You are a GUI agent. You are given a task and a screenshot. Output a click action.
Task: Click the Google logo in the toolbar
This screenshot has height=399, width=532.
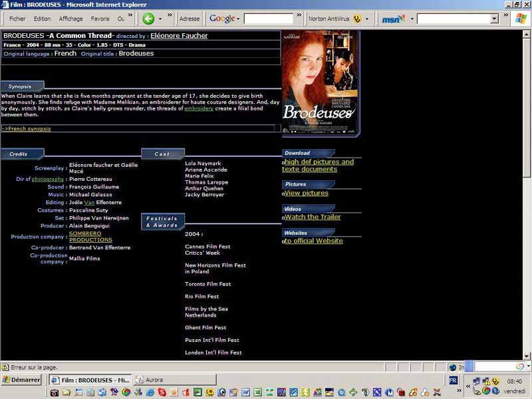(222, 19)
